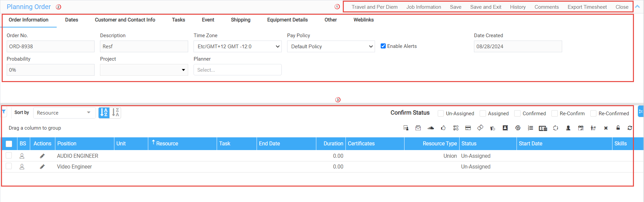Open the Sort by Resource dropdown
The image size is (644, 202).
pyautogui.click(x=64, y=113)
